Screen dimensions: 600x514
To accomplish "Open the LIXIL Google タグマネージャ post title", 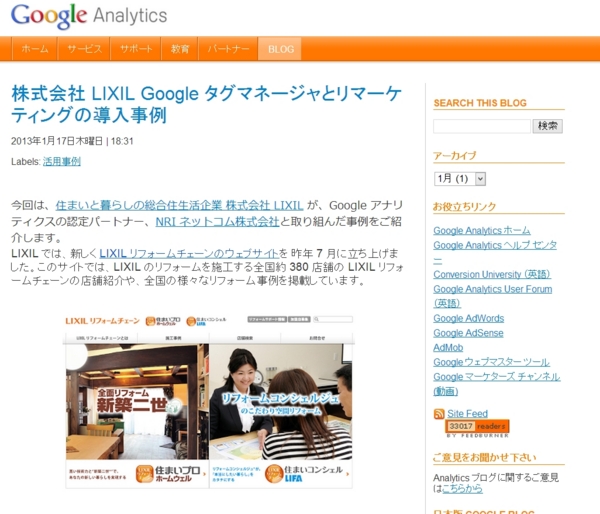I will coord(207,104).
